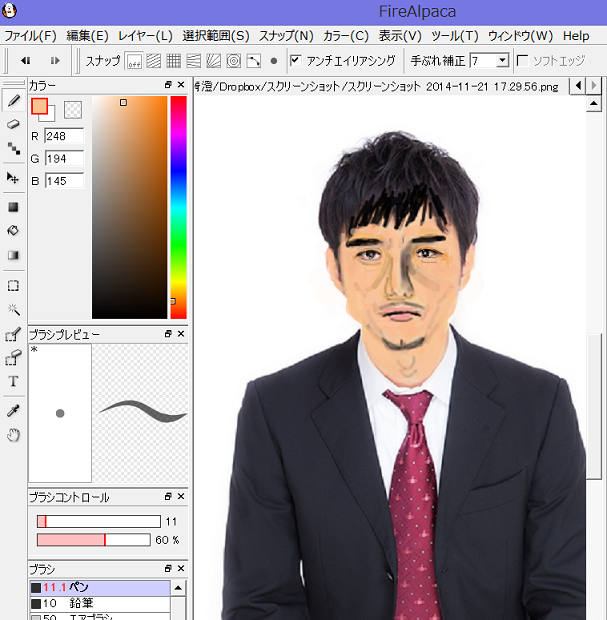Open the 選択範囲(S) menu
Viewport: 607px width, 620px height.
tap(216, 36)
